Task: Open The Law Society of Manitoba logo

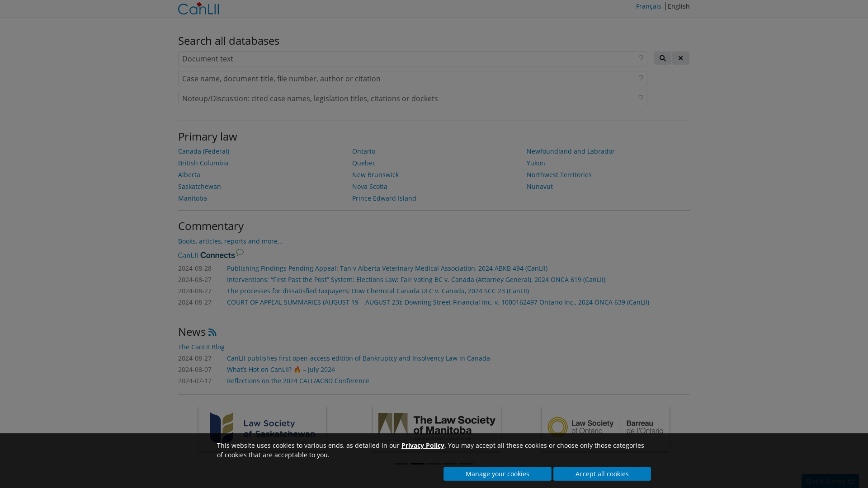Action: click(437, 428)
